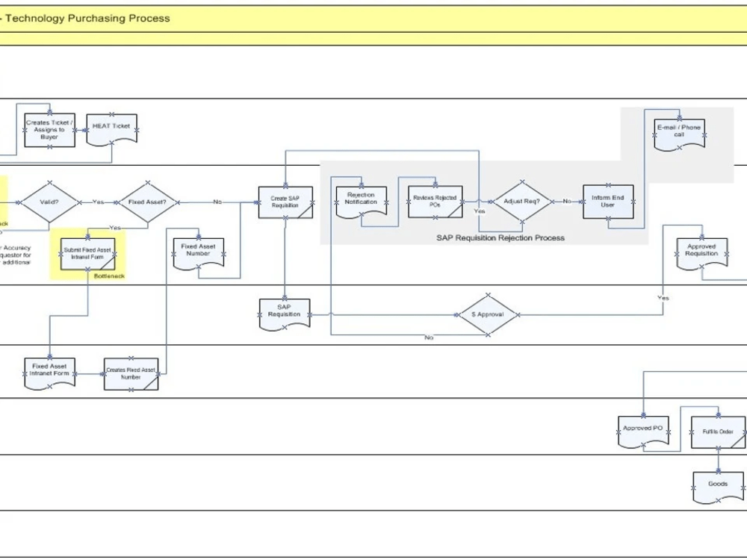This screenshot has width=747, height=560.
Task: Select the SAP Requisition Rejection Process label
Action: click(501, 237)
